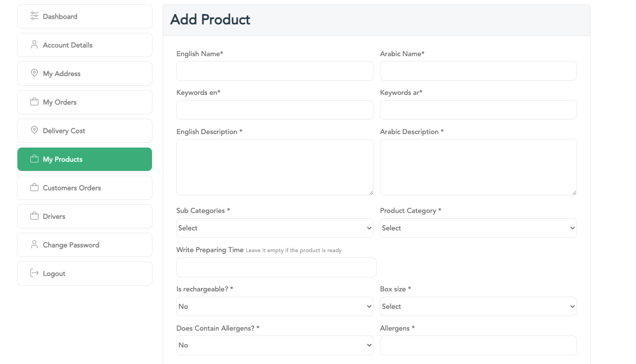Focus the English Name input field
Screen dimensions: 636x364
(274, 71)
